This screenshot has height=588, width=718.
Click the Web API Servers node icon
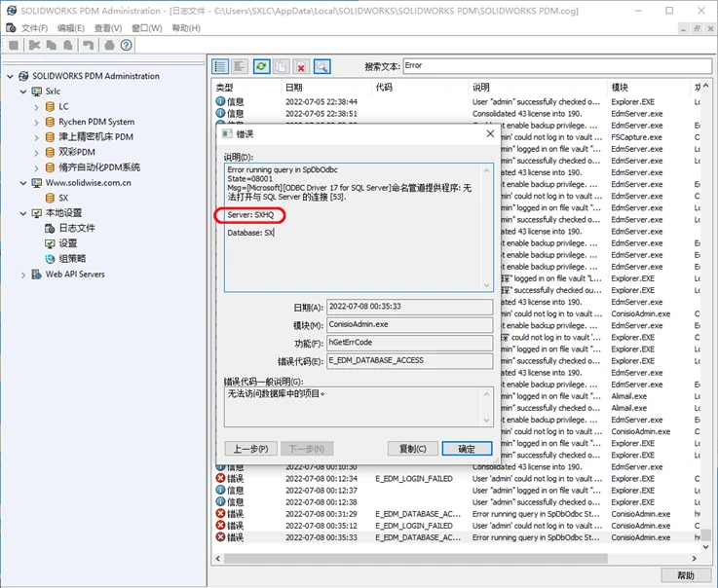point(36,275)
